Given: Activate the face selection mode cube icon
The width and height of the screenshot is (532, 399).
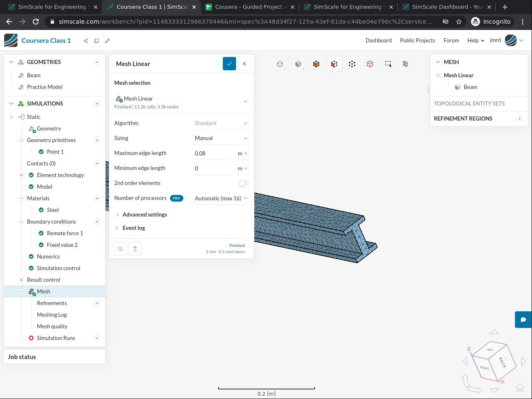Looking at the screenshot, I should pos(334,64).
